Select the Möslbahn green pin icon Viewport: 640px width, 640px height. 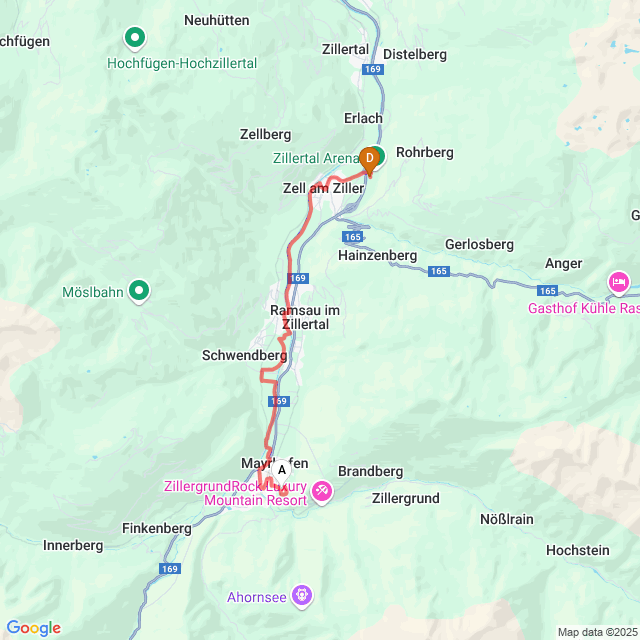(x=139, y=291)
